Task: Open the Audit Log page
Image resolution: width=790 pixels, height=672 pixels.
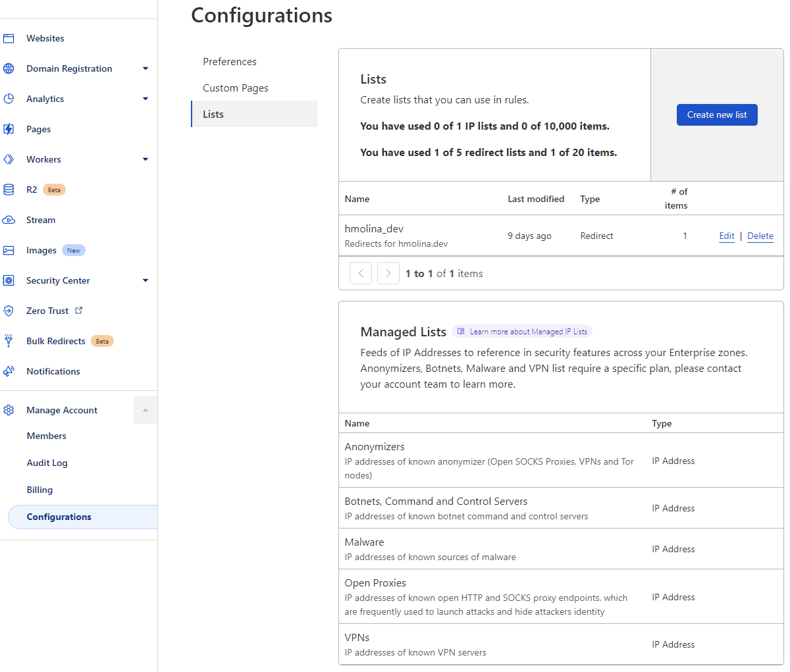Action: click(x=47, y=463)
